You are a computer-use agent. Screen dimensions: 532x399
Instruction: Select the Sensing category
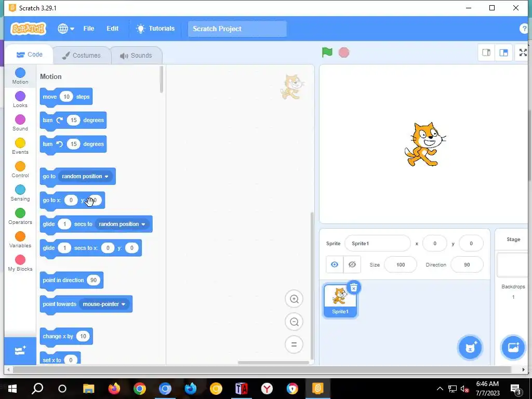point(20,193)
